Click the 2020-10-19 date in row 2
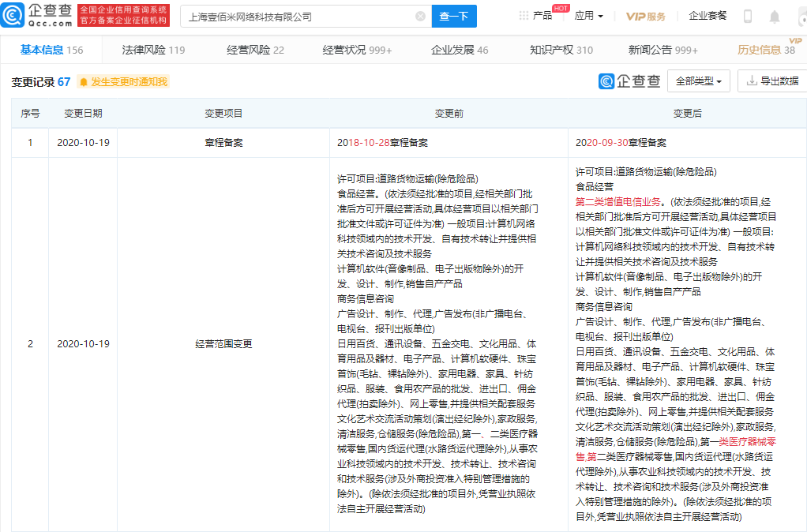 point(83,343)
